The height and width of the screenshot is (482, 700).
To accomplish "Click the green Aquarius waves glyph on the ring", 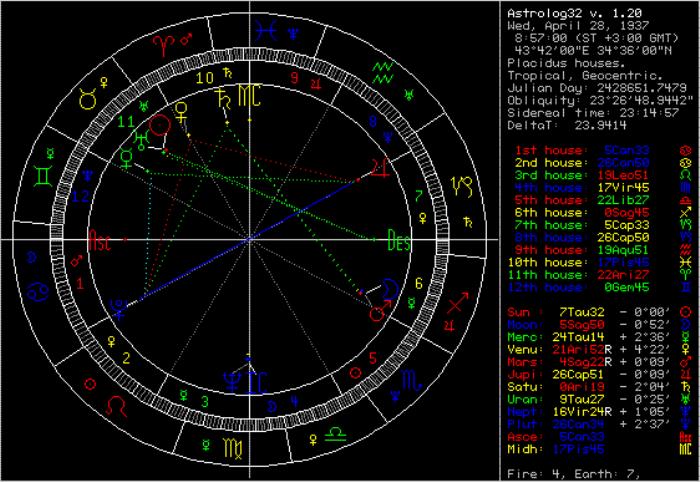I will (x=381, y=70).
